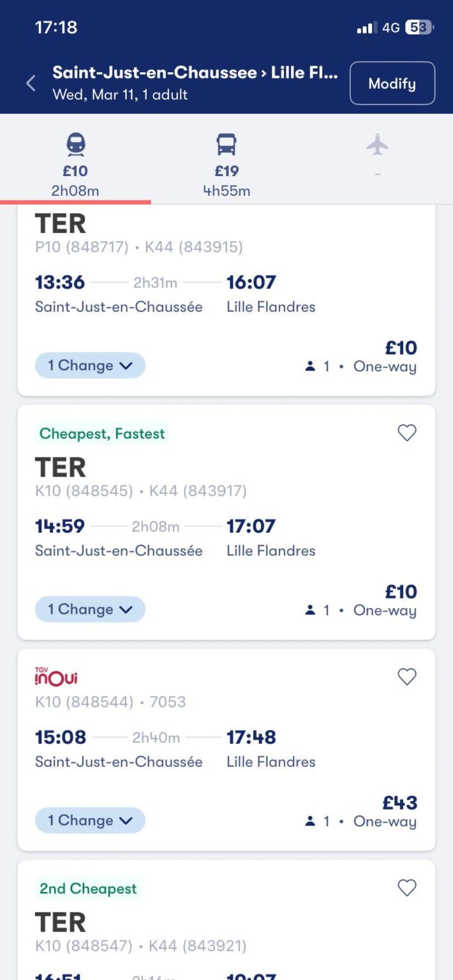Tap the back arrow to return to search
The width and height of the screenshot is (453, 980).
coord(31,83)
